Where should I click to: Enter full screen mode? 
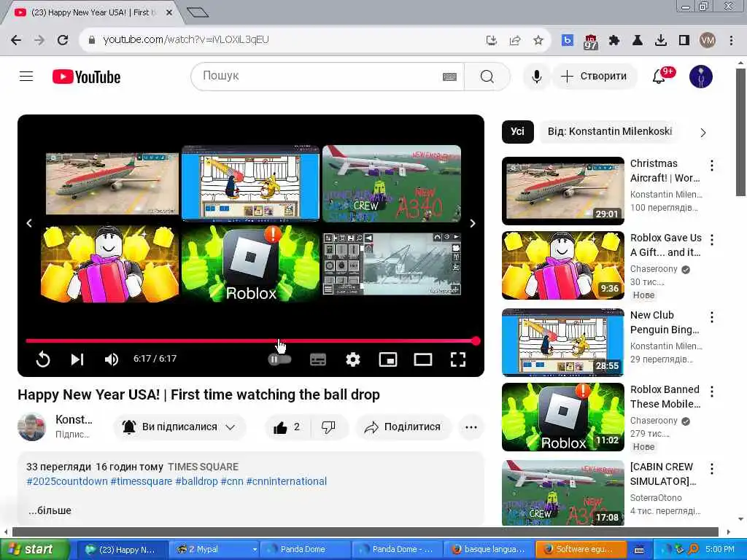tap(458, 359)
